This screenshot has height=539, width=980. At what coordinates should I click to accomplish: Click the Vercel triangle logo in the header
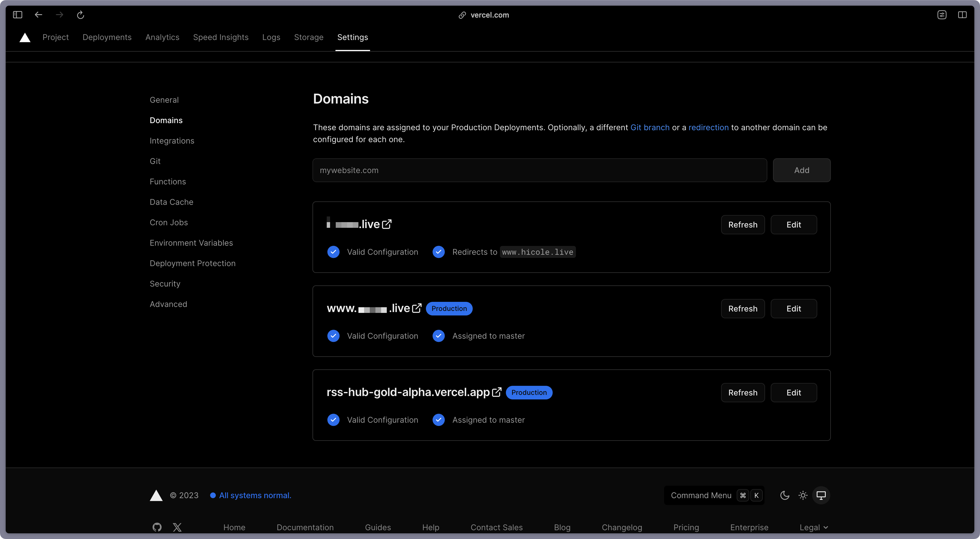click(25, 37)
